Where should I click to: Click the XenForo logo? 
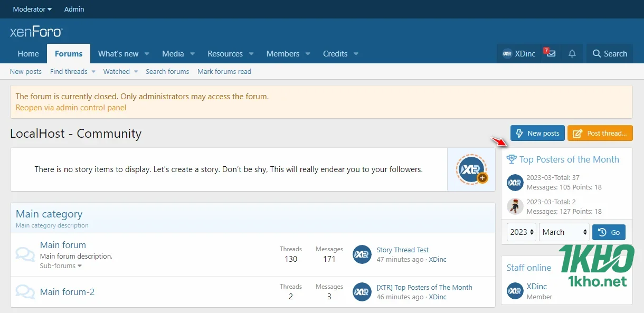(x=36, y=32)
